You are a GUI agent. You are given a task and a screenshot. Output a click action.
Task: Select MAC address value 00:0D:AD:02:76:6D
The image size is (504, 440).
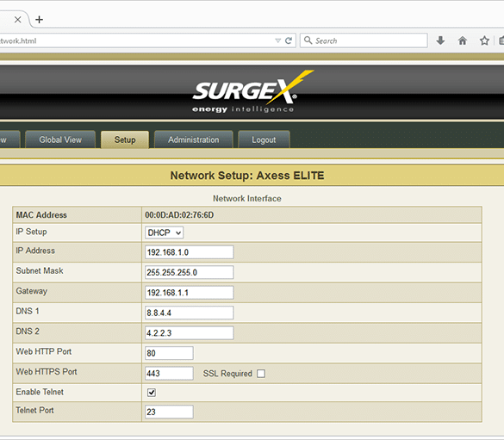pyautogui.click(x=179, y=215)
